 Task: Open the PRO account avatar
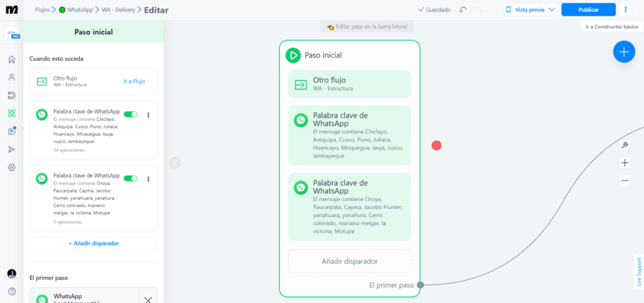click(12, 33)
